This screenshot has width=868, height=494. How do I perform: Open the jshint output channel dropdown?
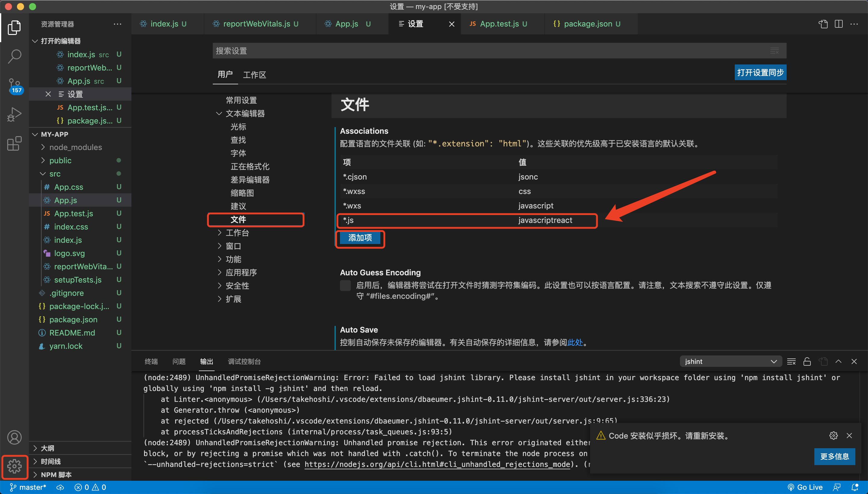click(x=730, y=361)
